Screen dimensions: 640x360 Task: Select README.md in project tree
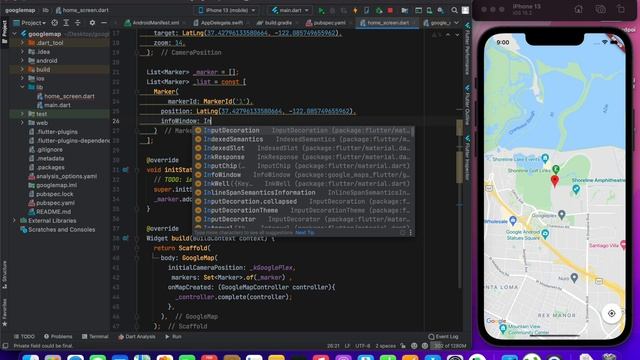(53, 212)
